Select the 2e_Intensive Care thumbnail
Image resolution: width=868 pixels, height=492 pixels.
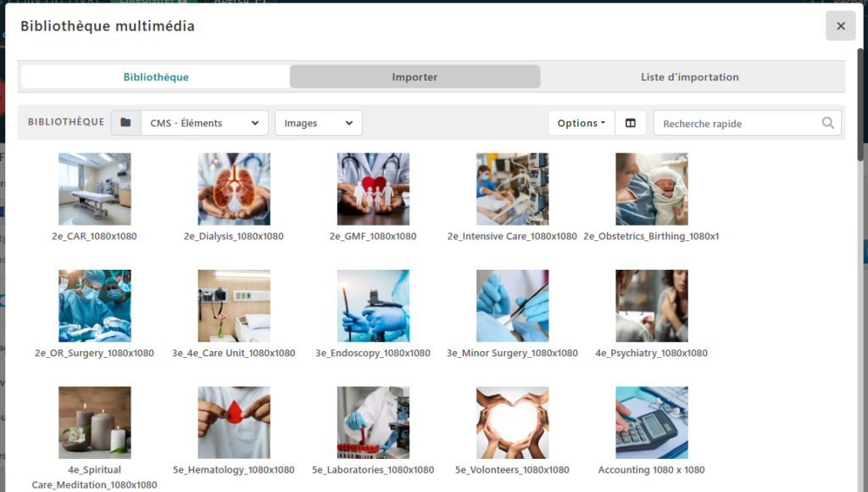coord(512,189)
